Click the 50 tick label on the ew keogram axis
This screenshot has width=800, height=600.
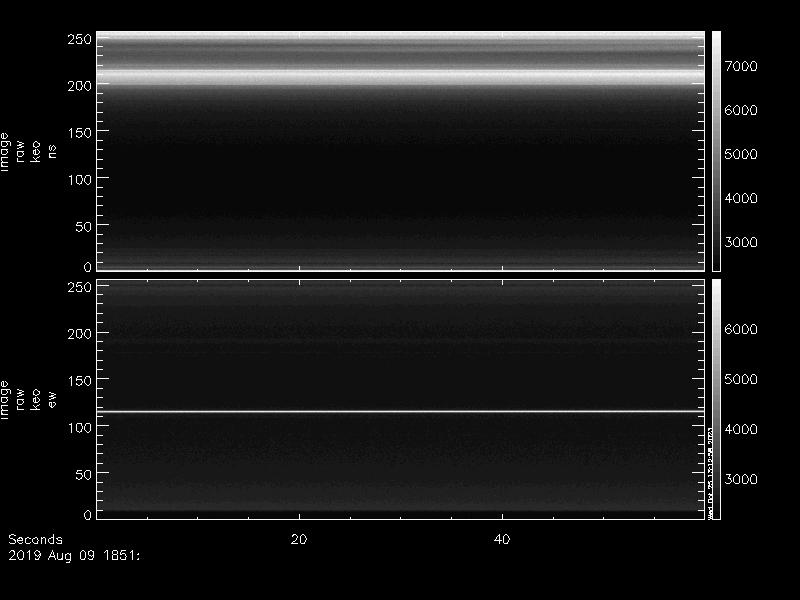point(84,474)
